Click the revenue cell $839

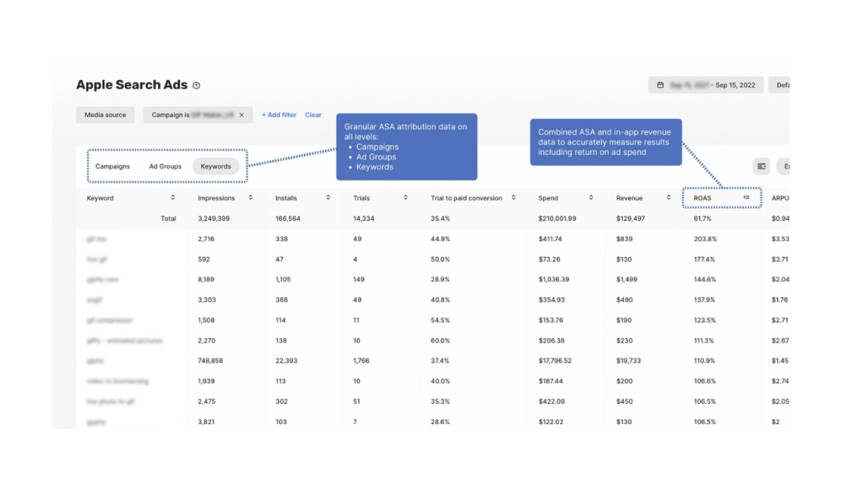click(x=624, y=239)
